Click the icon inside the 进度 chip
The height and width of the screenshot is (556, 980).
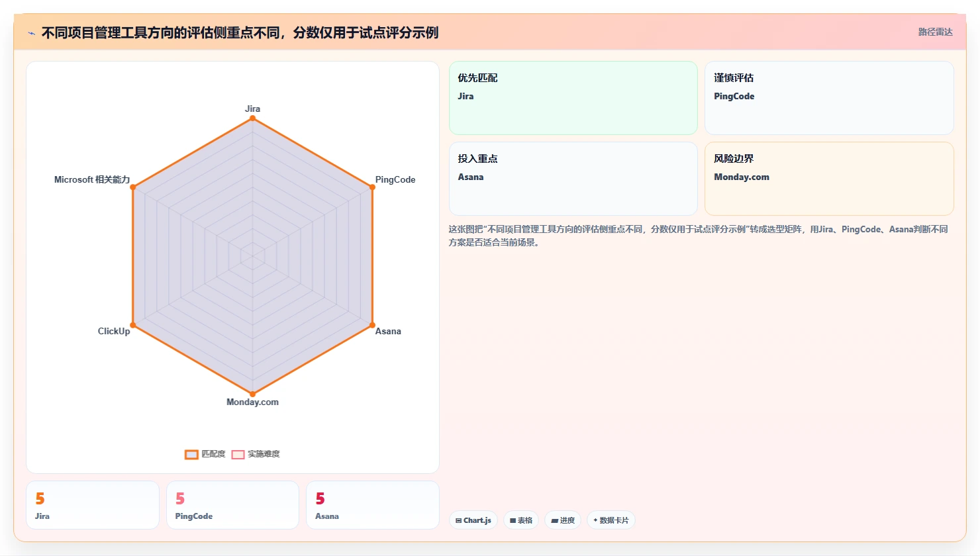point(554,521)
